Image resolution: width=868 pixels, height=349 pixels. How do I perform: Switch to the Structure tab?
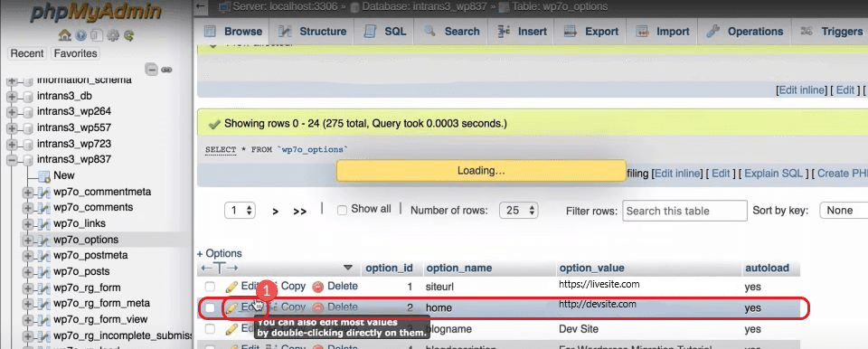pyautogui.click(x=315, y=32)
